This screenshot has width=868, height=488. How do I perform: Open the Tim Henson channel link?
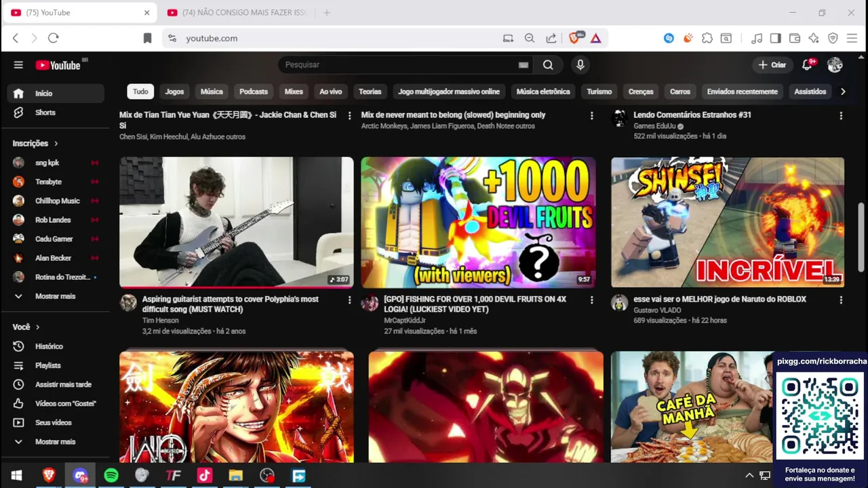coord(161,321)
